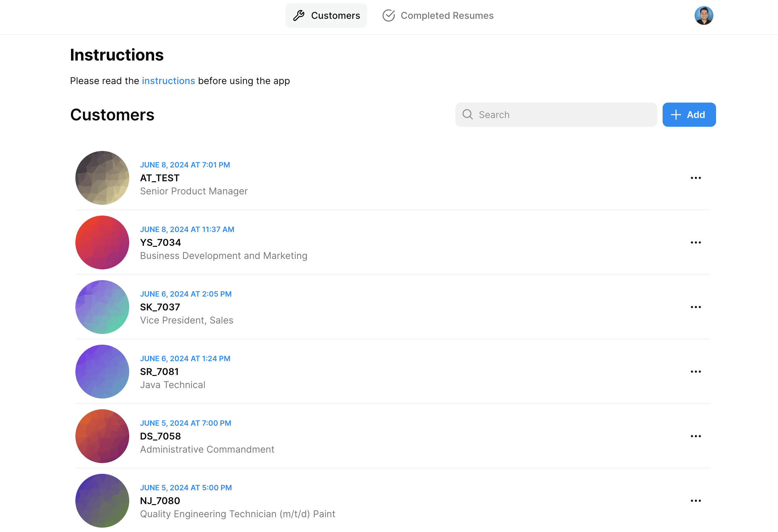Click the timestamp on SK_7037's entry
This screenshot has width=778, height=532.
[x=186, y=294]
